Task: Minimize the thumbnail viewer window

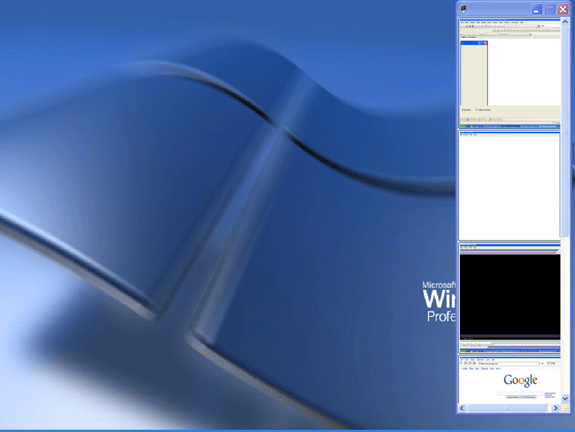Action: click(x=537, y=9)
